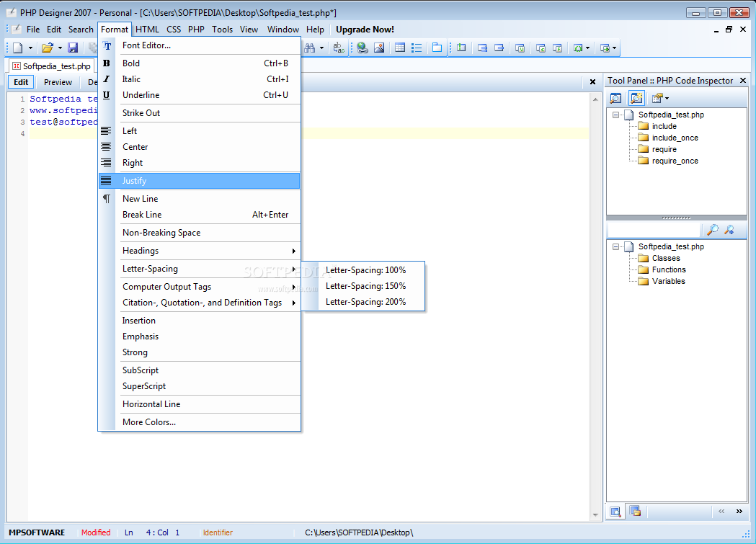Select Variables folder in tree
Viewport: 756px width, 544px height.
click(668, 282)
